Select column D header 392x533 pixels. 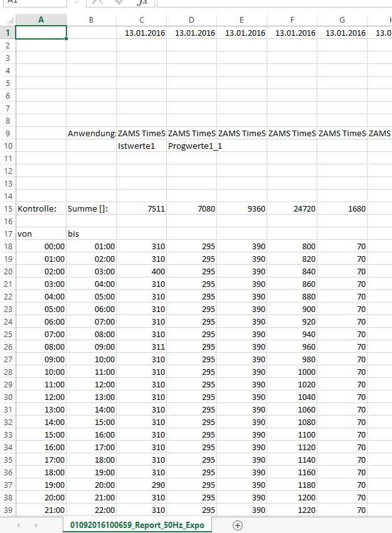point(191,20)
